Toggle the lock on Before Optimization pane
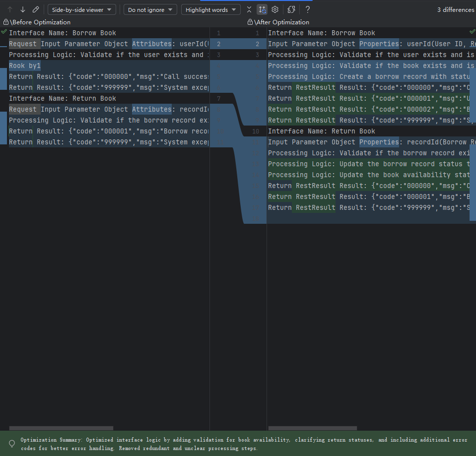This screenshot has height=456, width=476. (5, 22)
